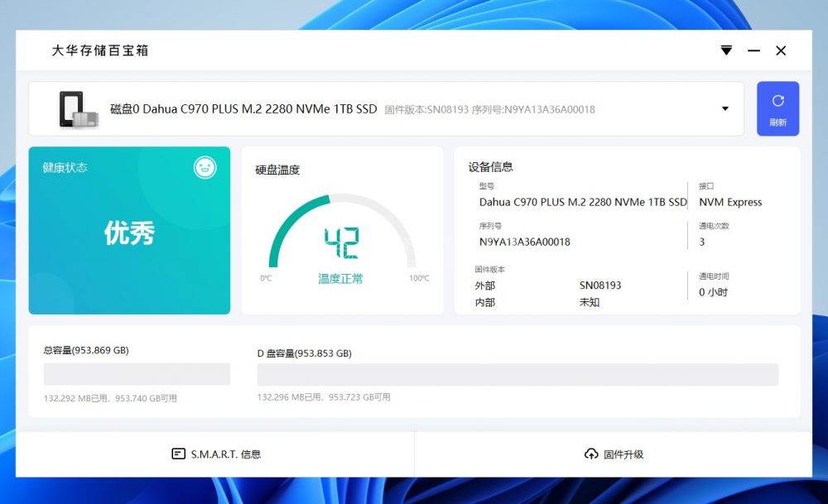The height and width of the screenshot is (504, 828).
Task: Click the cloud upload icon beside 固件升级
Action: tap(591, 454)
